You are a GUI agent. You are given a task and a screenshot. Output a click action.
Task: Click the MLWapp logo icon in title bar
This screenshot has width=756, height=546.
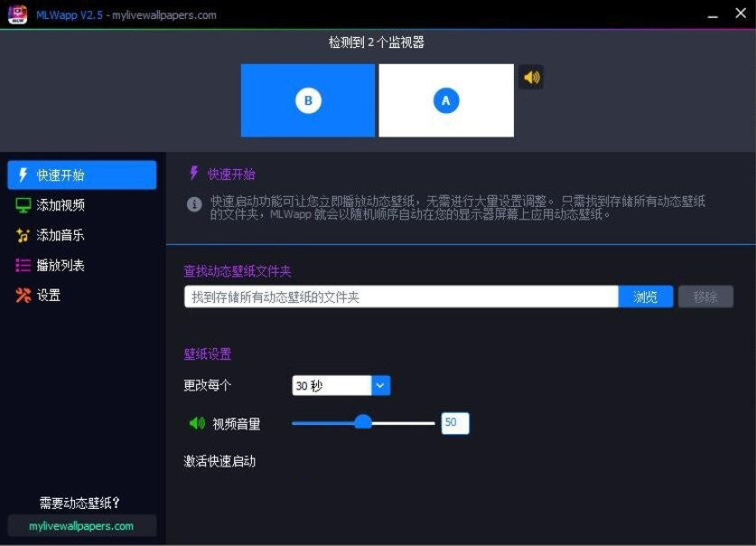pos(17,14)
